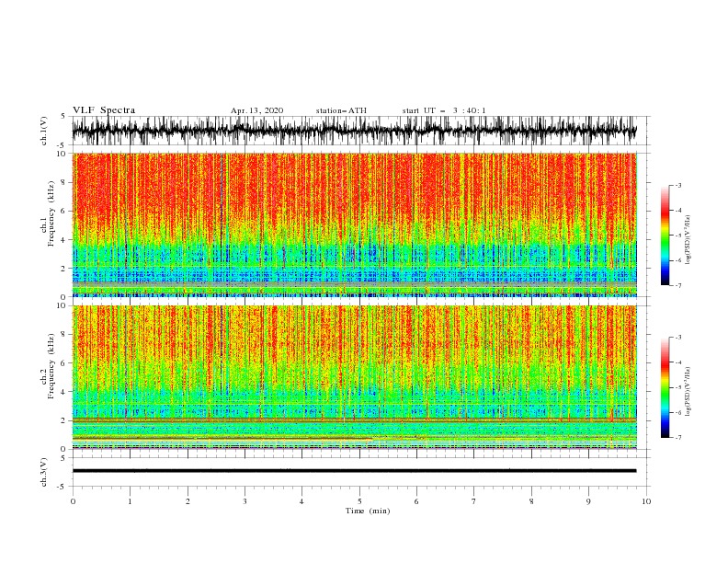Image resolution: width=728 pixels, height=563 pixels.
Task: Click the ch.1 'Frequency (kHz)' axis label
Action: [51, 213]
